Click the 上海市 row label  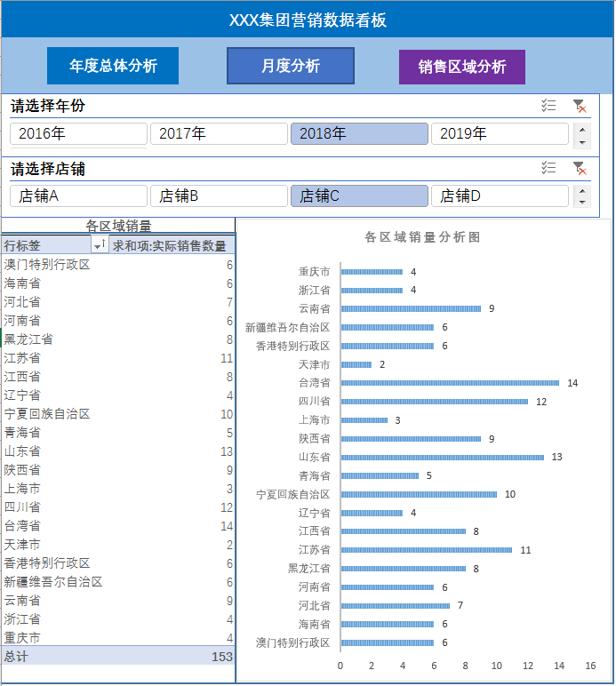22,489
